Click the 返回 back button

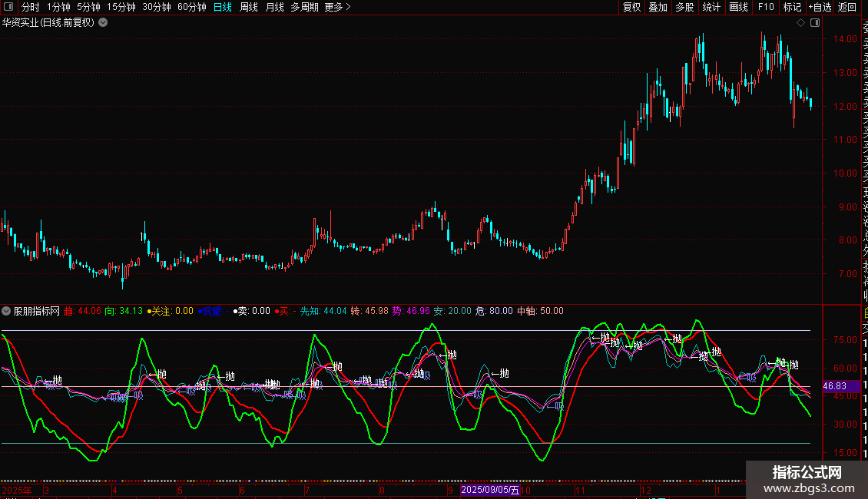pos(847,7)
